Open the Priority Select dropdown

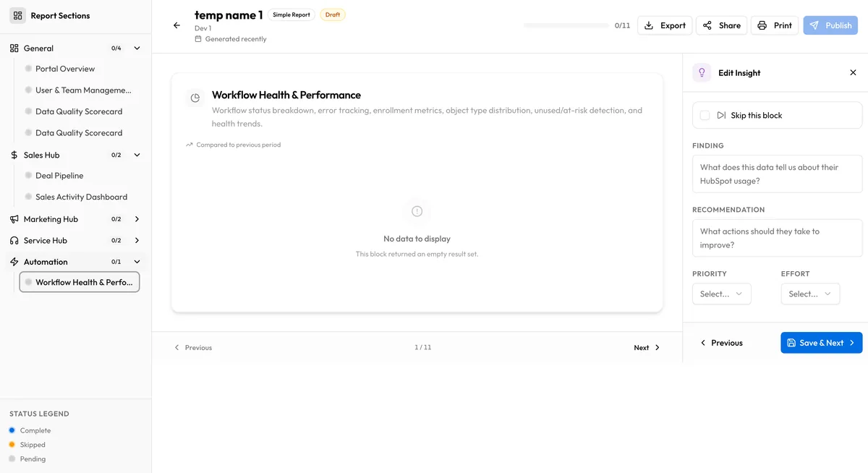coord(721,294)
